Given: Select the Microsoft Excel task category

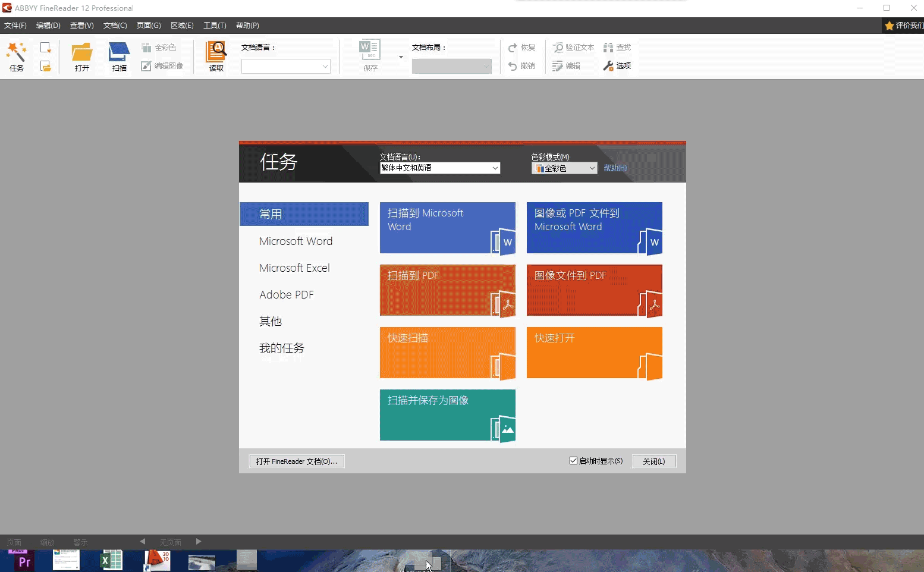Looking at the screenshot, I should click(294, 268).
